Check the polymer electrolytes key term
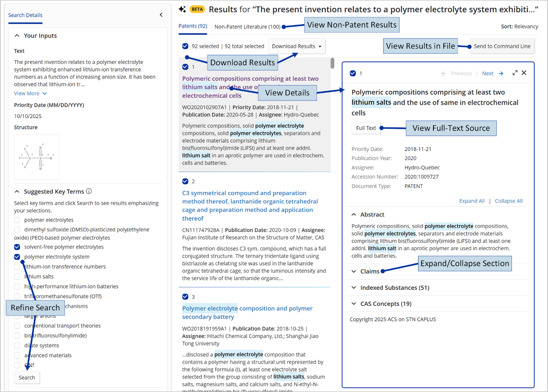The height and width of the screenshot is (392, 548). [x=17, y=220]
